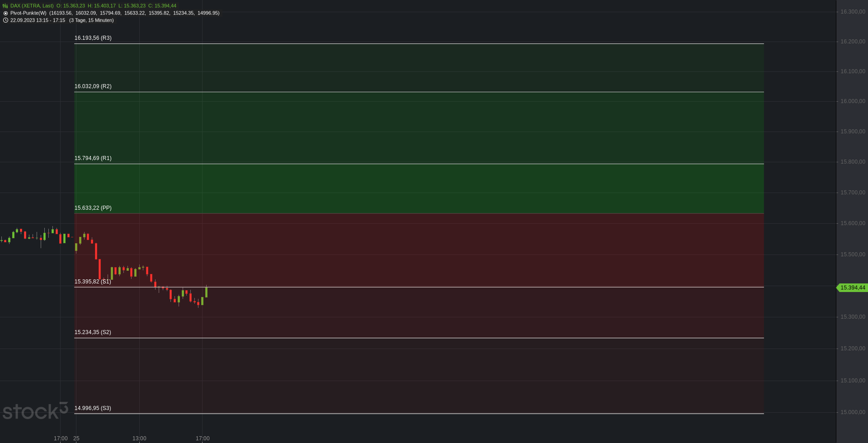Click the candlestick chart icon beside DAX

pyautogui.click(x=5, y=6)
